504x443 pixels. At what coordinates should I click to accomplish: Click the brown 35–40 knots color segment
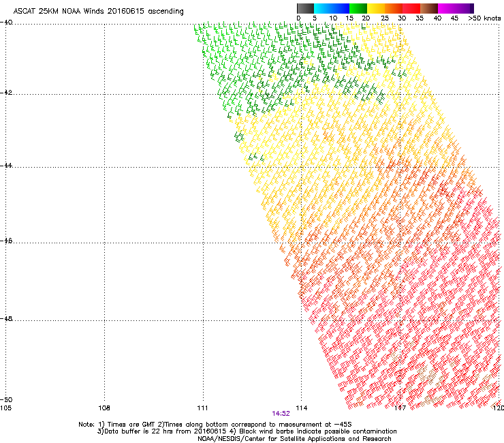point(429,8)
